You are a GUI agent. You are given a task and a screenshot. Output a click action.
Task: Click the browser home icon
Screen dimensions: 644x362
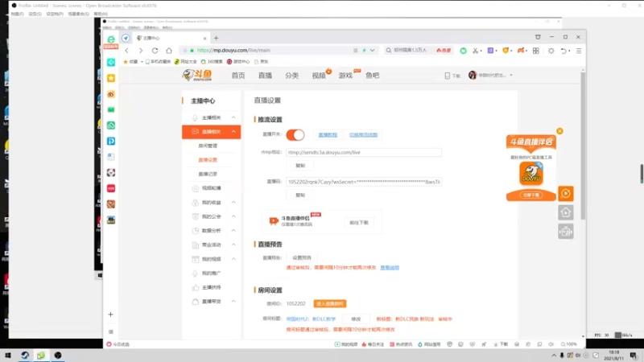169,51
